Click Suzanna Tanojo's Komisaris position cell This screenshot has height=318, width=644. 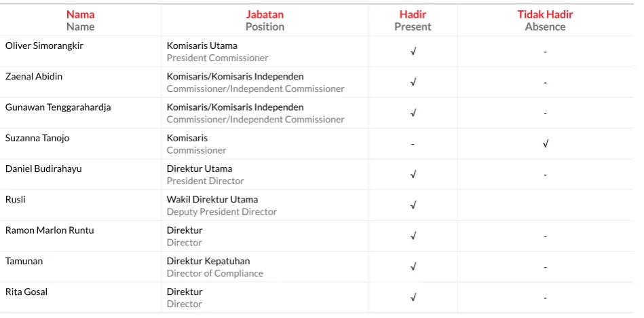[265, 144]
